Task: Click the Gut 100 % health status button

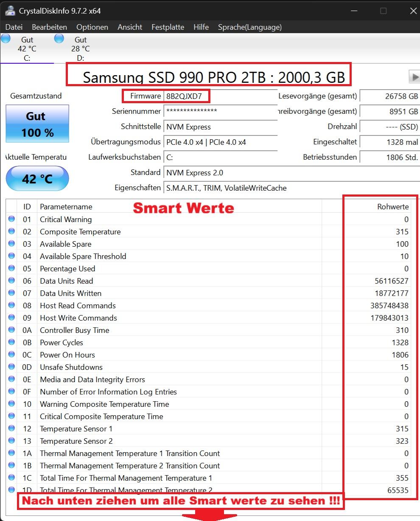Action: (x=37, y=124)
